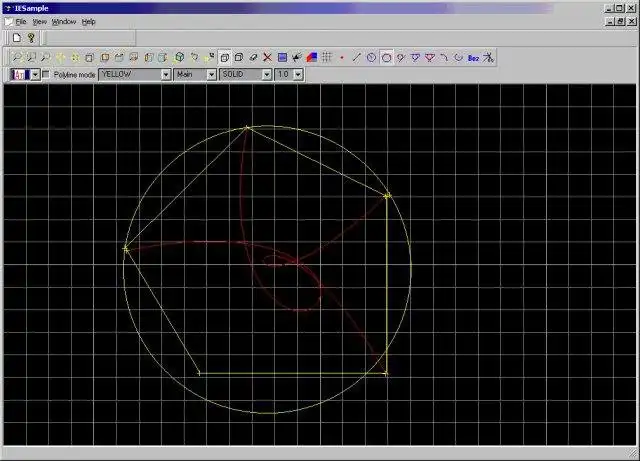
Task: Select the green 3D cube view icon
Action: [179, 58]
